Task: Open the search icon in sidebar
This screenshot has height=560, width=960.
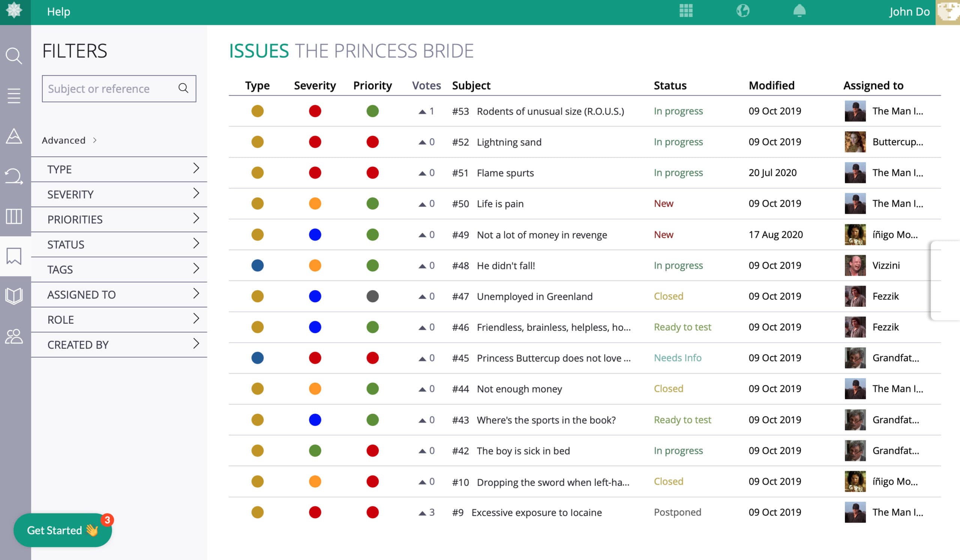Action: pos(14,56)
